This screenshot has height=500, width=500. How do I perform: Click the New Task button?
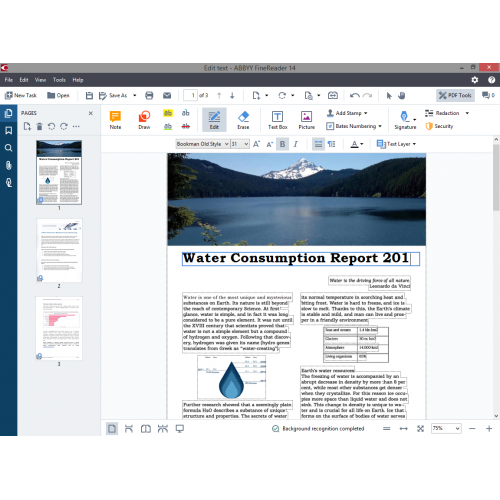click(21, 95)
